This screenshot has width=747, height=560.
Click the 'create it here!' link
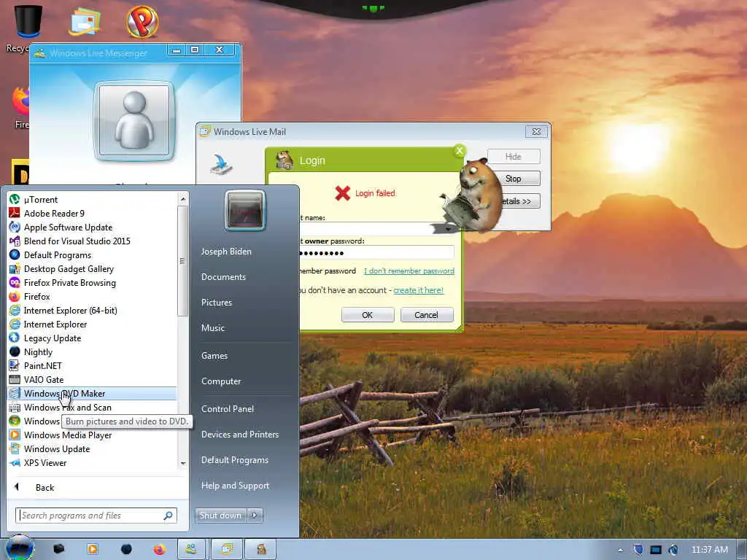click(418, 290)
